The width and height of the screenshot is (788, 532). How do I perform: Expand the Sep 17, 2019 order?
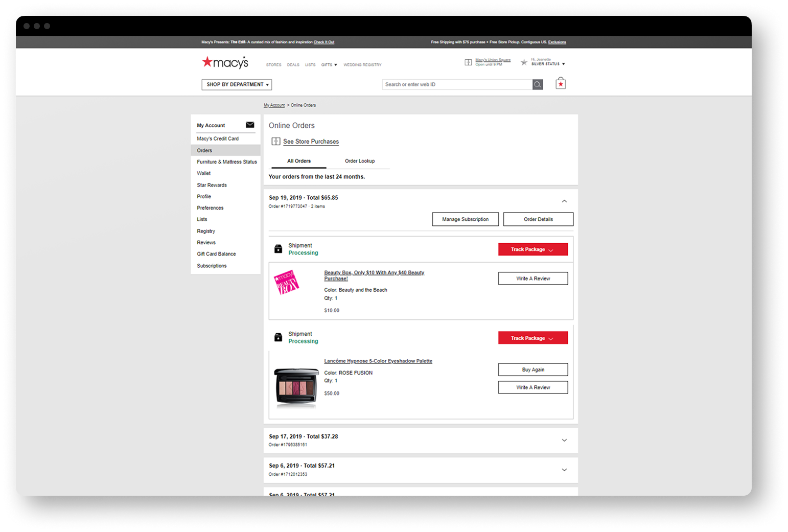[564, 440]
